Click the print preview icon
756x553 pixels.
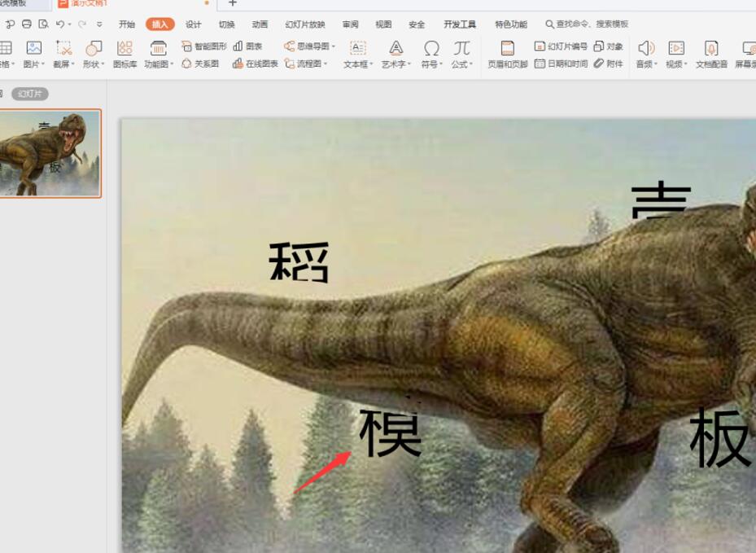point(43,24)
